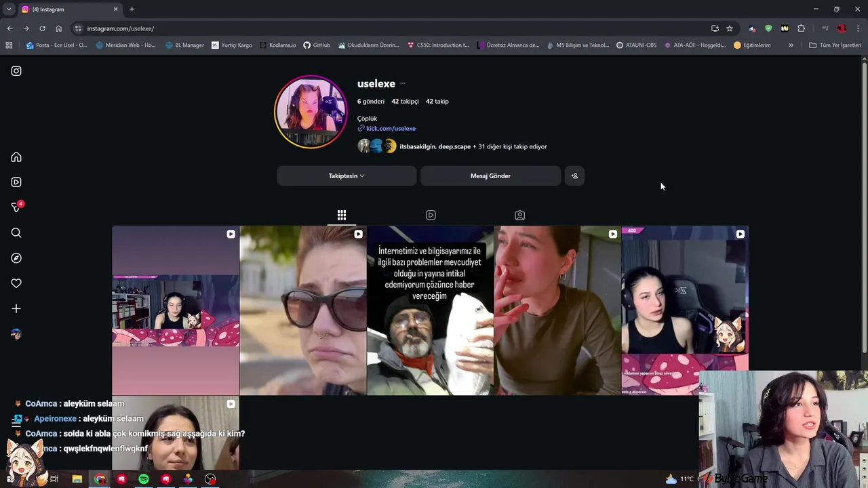
Task: Open the Eğitimlerim bookmark
Action: (752, 45)
